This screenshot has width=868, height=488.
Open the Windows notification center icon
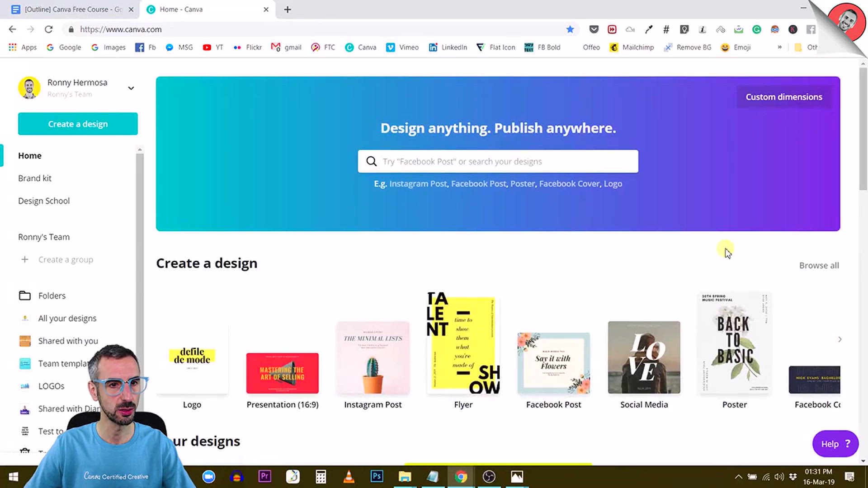point(849,477)
